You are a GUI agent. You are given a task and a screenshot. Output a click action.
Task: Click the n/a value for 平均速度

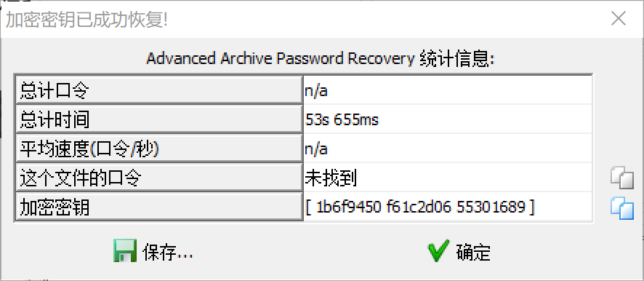[x=316, y=149]
